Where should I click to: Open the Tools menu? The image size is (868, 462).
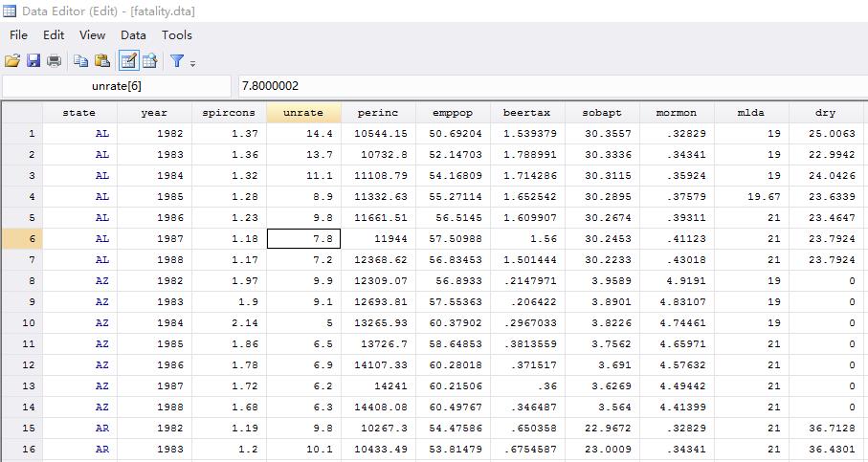[x=177, y=35]
